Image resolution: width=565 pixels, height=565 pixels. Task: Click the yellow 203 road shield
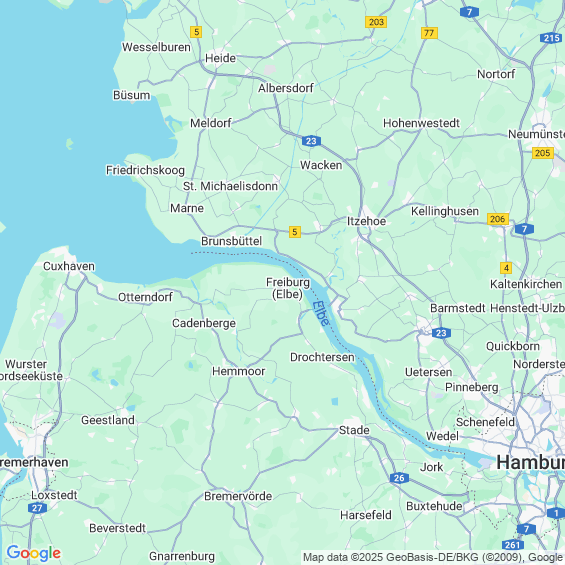tap(376, 22)
